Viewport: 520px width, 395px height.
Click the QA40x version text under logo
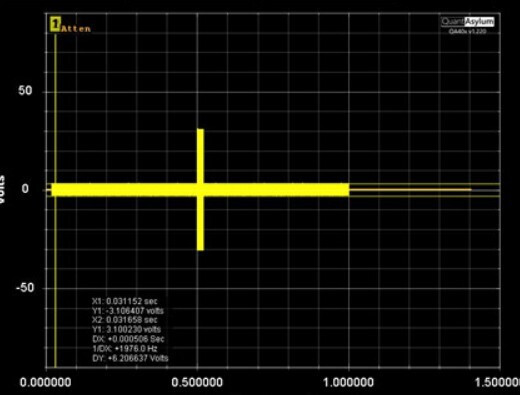tap(467, 31)
